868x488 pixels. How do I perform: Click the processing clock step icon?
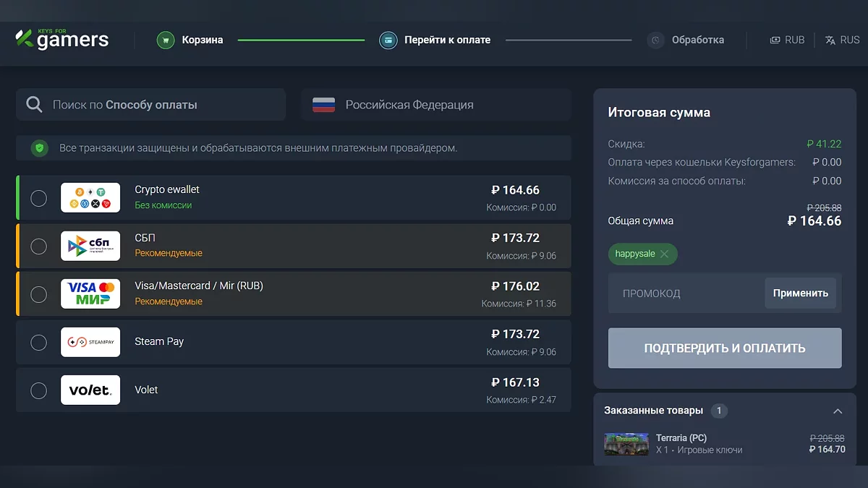(655, 40)
